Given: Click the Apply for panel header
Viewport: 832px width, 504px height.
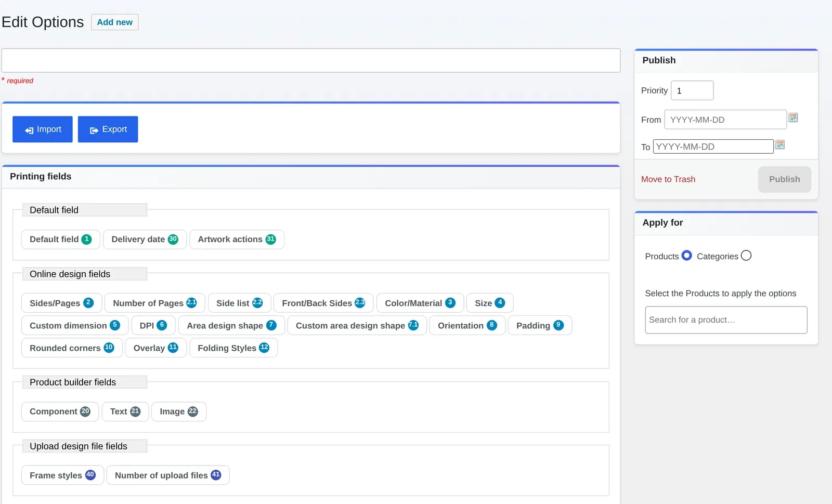Looking at the screenshot, I should click(x=726, y=223).
